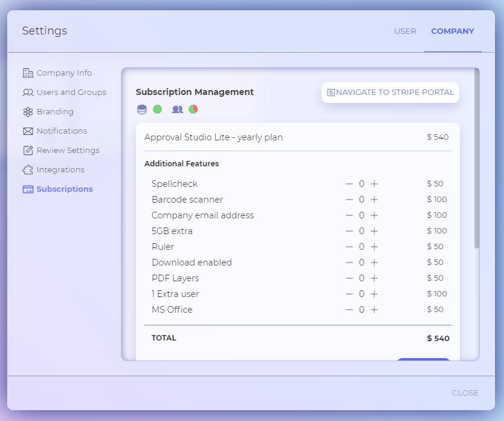Increase Ruler quantity
The image size is (504, 421).
[x=374, y=247]
